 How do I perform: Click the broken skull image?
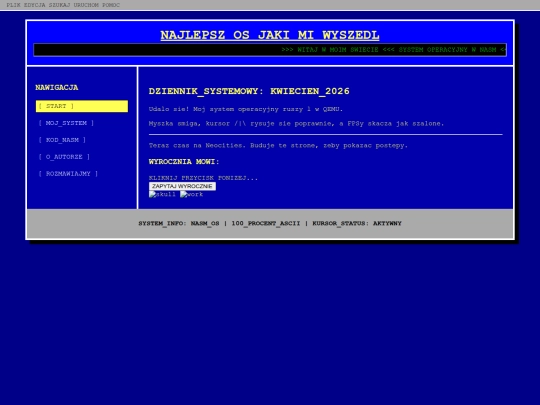click(x=162, y=194)
